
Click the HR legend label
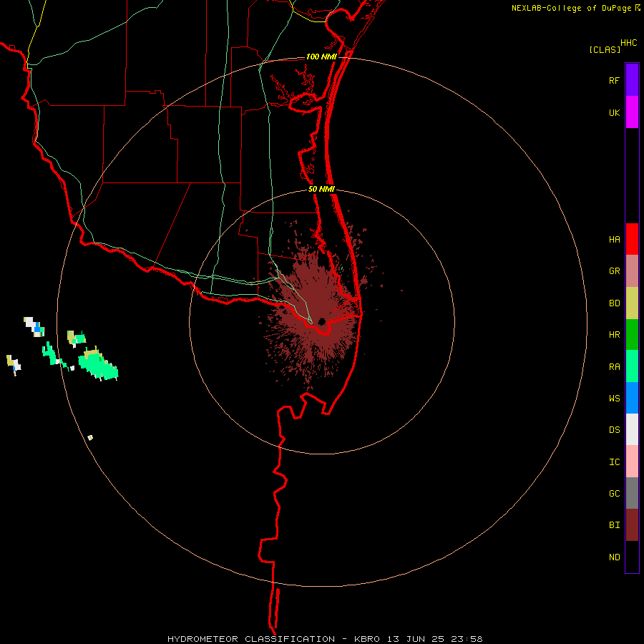click(x=614, y=335)
